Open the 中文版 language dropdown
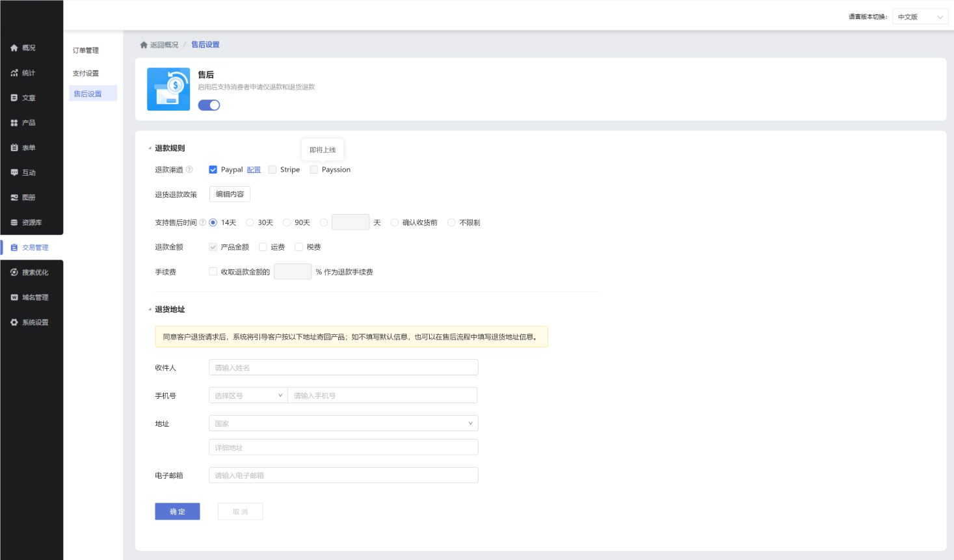Screen dimensions: 954x560 coord(920,17)
